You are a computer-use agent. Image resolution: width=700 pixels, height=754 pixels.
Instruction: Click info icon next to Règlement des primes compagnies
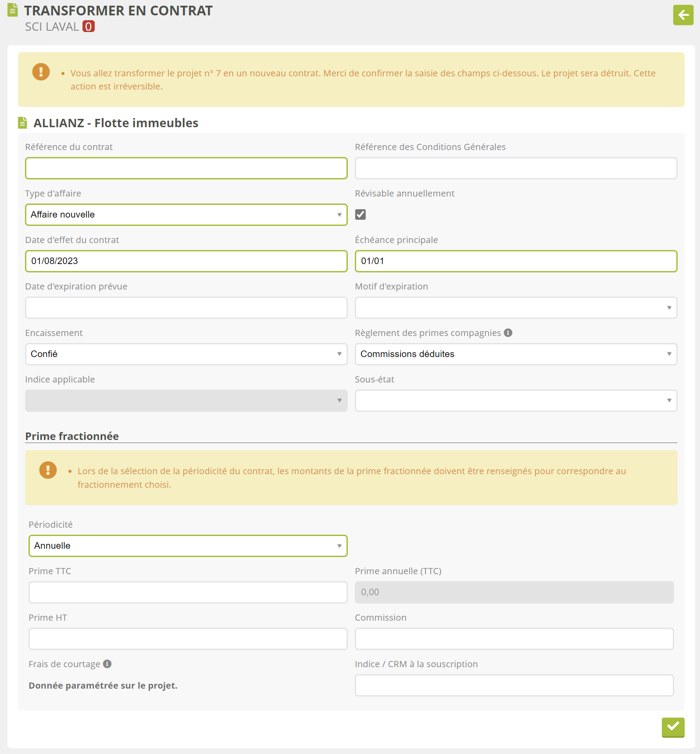tap(508, 333)
